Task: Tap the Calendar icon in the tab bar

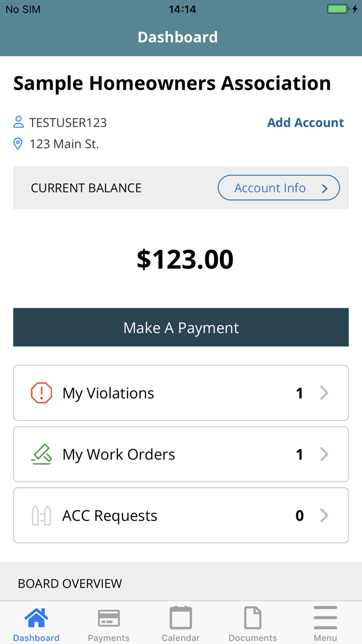Action: [180, 617]
